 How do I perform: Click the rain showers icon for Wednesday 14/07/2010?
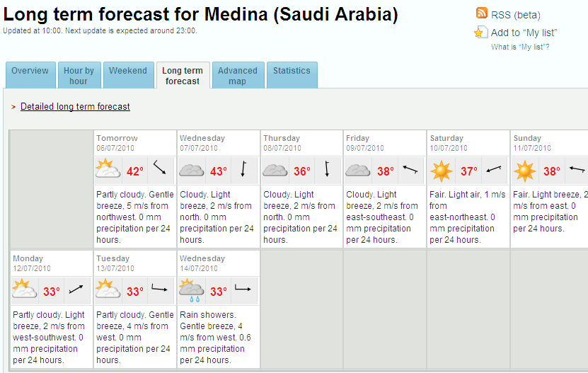click(191, 290)
